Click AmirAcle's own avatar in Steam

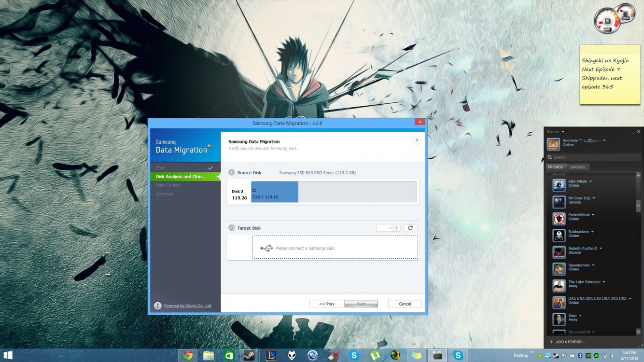click(553, 144)
